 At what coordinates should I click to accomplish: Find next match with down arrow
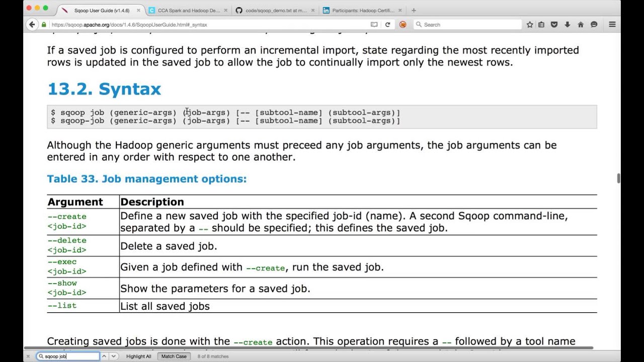[x=114, y=356]
